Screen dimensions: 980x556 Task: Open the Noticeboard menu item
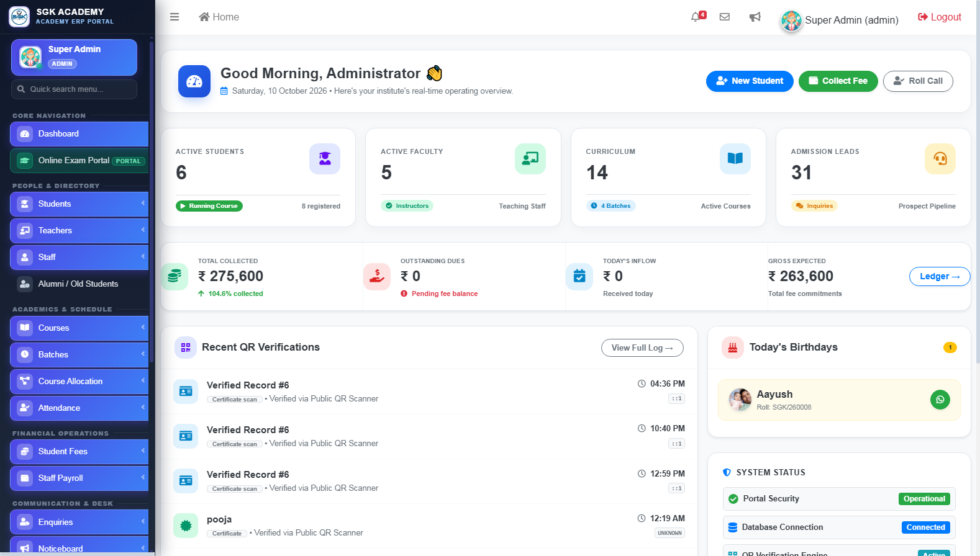pos(79,546)
